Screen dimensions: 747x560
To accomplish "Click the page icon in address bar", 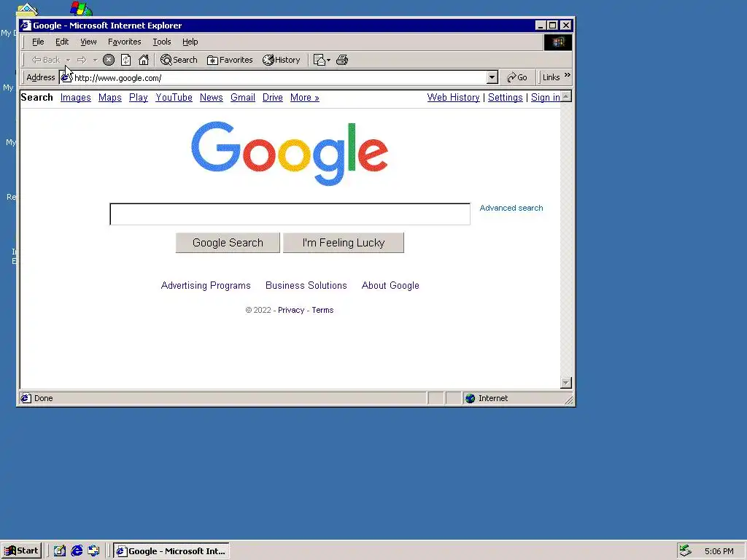I will click(x=66, y=77).
